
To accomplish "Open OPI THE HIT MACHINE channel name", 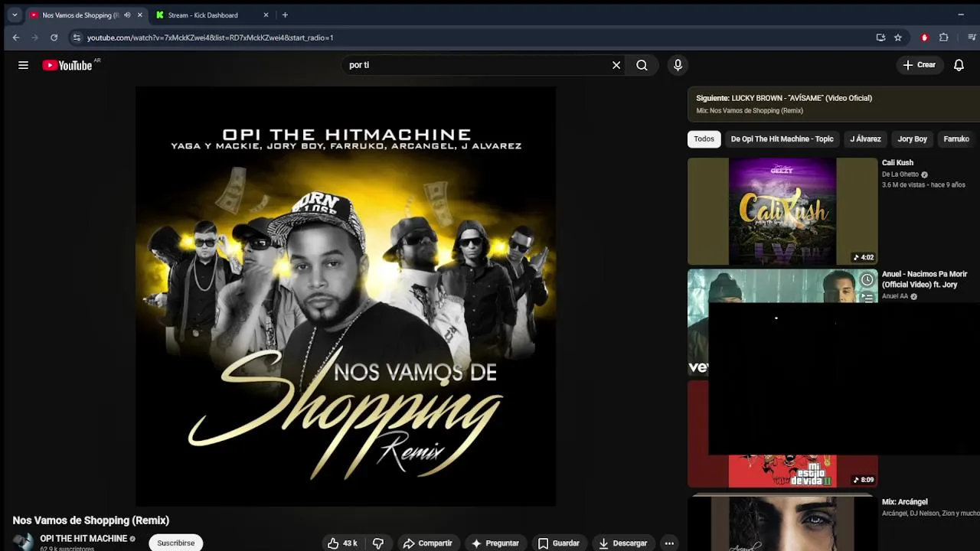I will [x=83, y=539].
